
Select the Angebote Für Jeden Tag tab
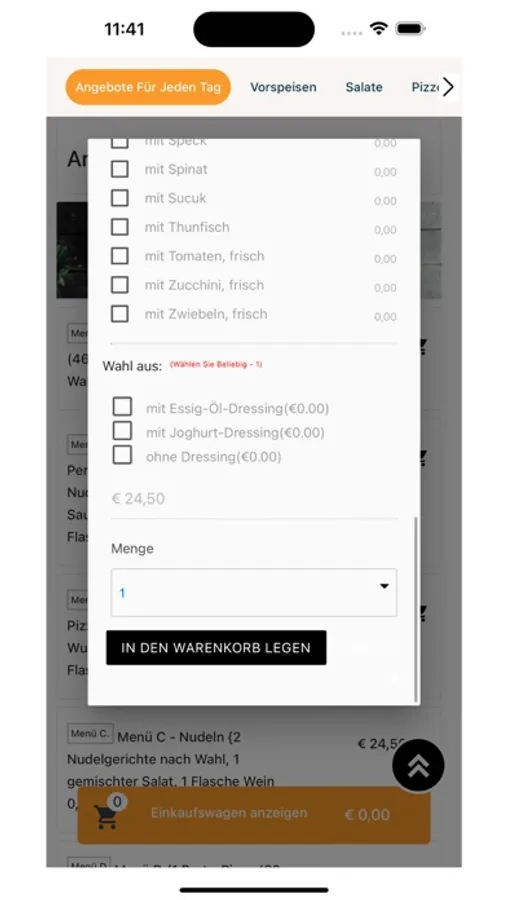click(x=148, y=87)
